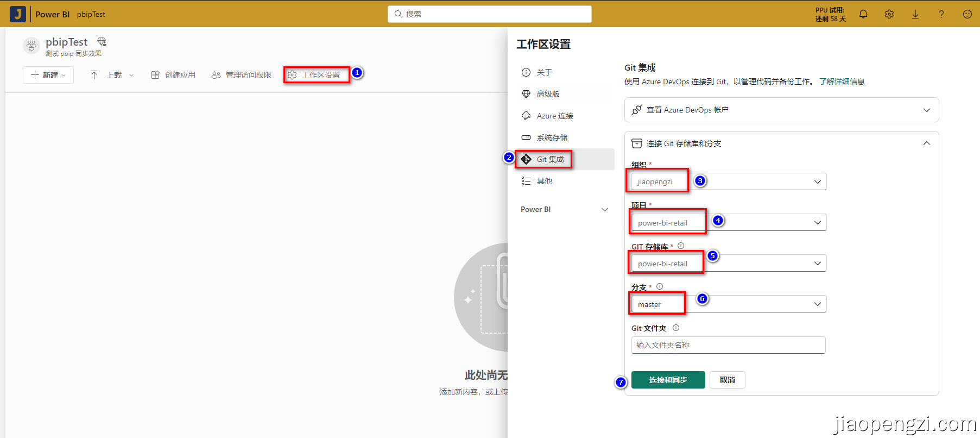Open the 分支 dropdown showing master
The width and height of the screenshot is (980, 438).
coord(729,304)
